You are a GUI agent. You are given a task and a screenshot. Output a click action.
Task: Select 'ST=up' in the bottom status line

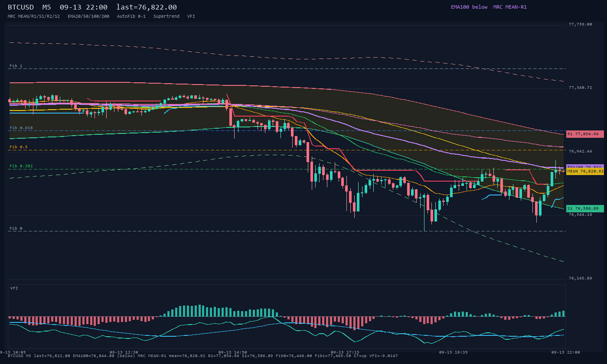(x=360, y=356)
